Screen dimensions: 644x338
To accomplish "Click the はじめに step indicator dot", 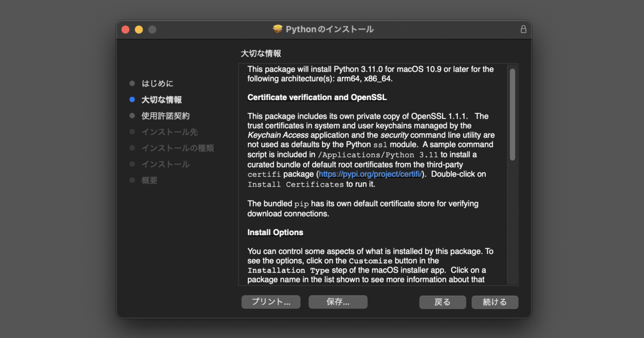I will pyautogui.click(x=131, y=83).
